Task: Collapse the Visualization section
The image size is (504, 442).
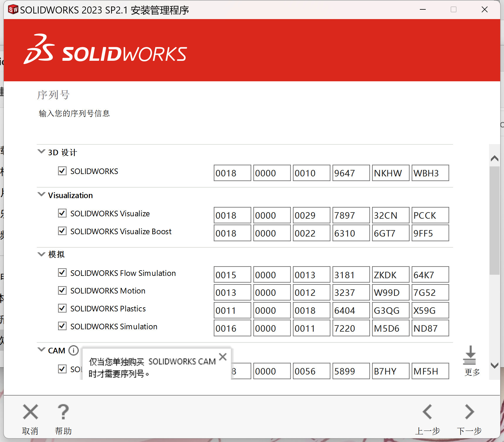Action: pos(41,195)
